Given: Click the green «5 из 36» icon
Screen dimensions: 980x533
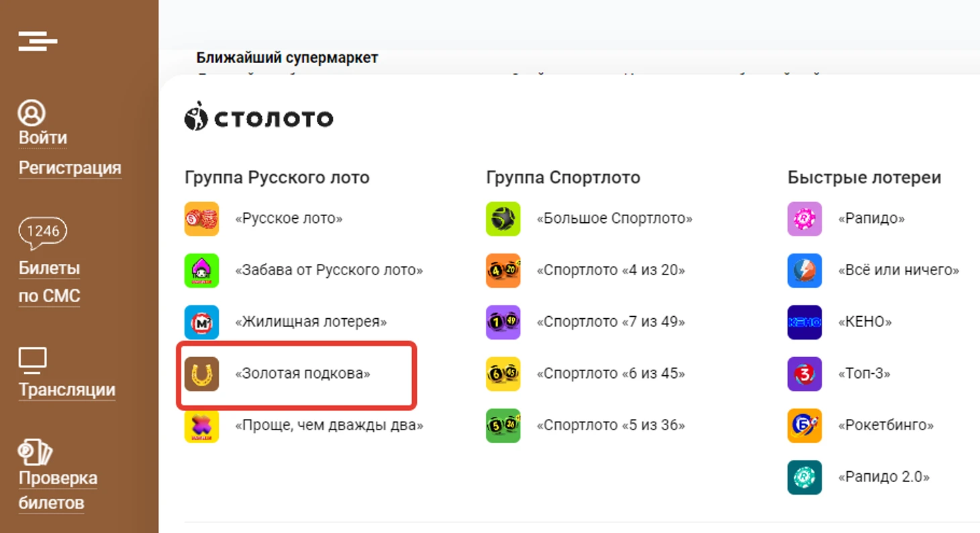Looking at the screenshot, I should click(503, 426).
